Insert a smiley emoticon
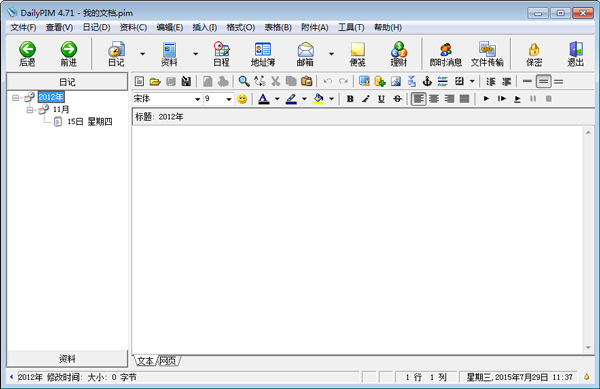The image size is (600, 389). [x=242, y=99]
